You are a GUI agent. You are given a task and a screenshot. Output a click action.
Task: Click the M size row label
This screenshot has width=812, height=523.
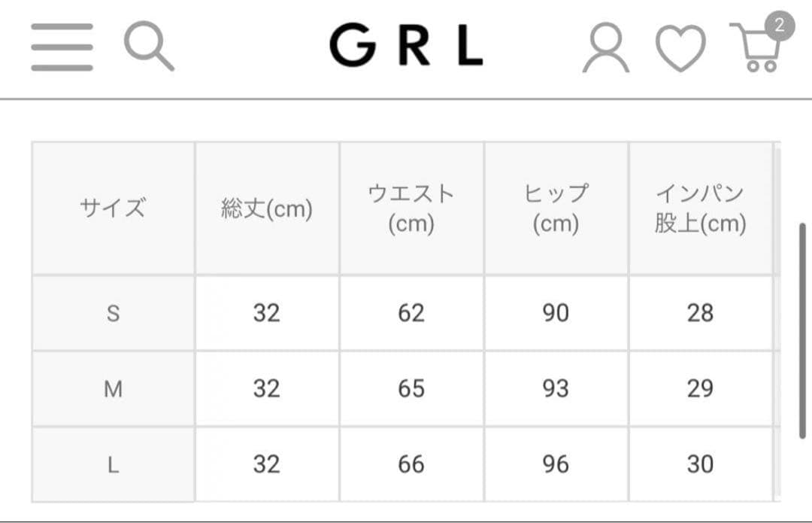[x=113, y=389]
